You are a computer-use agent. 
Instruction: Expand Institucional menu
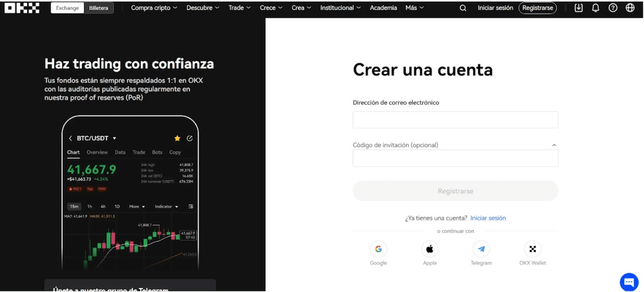coord(340,8)
